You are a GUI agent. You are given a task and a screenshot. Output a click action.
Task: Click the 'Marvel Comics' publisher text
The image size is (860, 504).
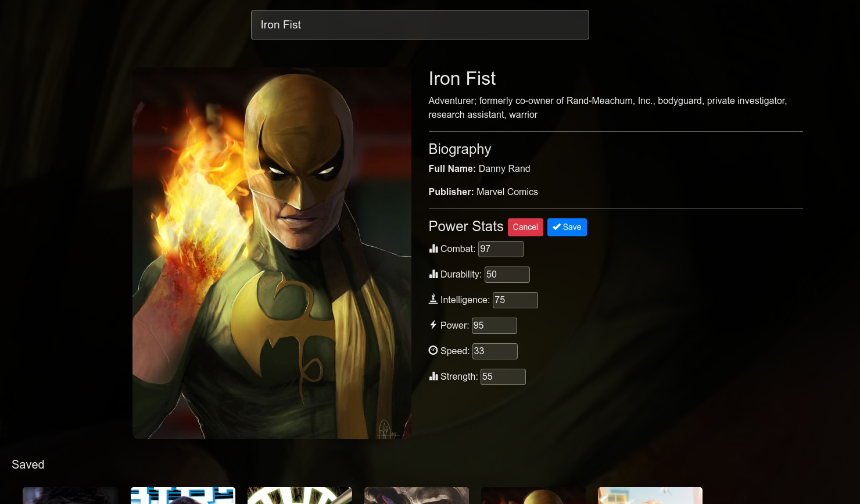pyautogui.click(x=507, y=192)
